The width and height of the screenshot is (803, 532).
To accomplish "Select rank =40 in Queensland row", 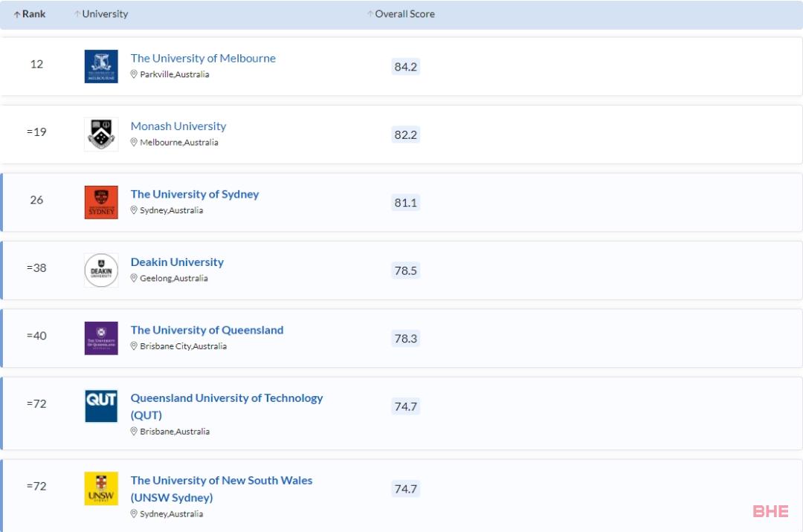I will (x=36, y=336).
